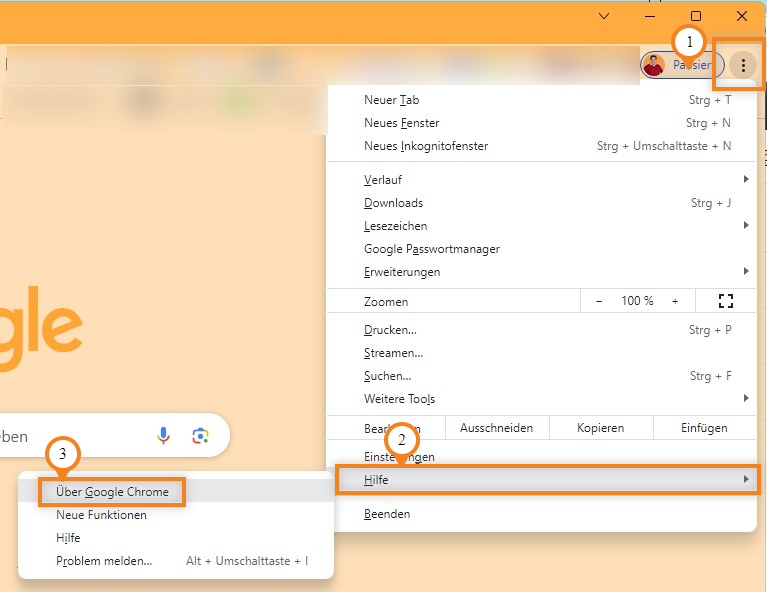Screen dimensions: 767x592
Task: Click the Ausschneiden button
Action: click(x=497, y=428)
